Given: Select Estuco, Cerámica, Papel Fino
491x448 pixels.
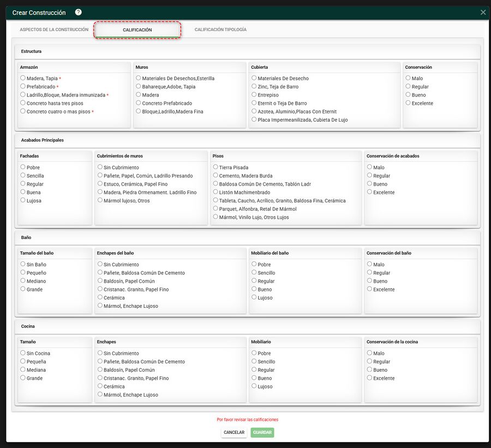Looking at the screenshot, I should click(100, 183).
